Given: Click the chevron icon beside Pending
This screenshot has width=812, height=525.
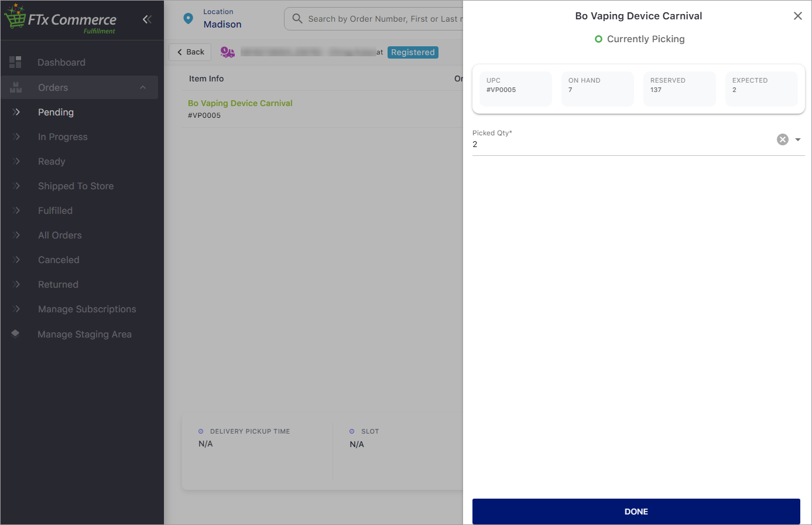Looking at the screenshot, I should click(16, 112).
